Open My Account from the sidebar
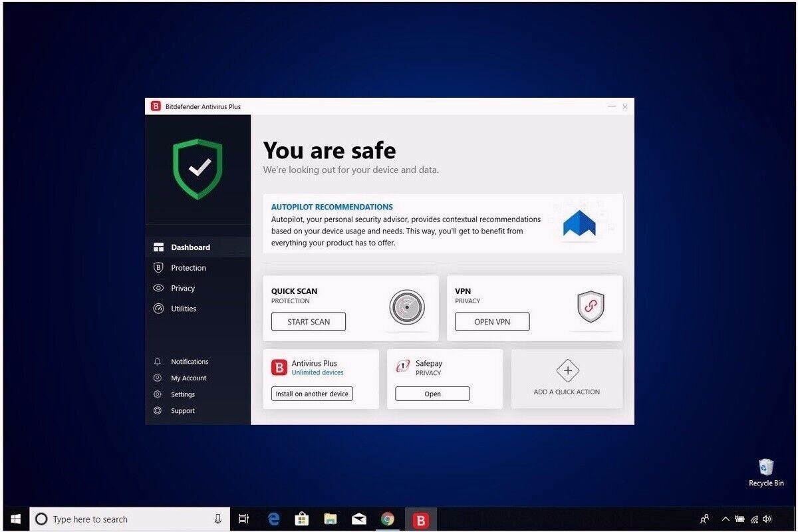The height and width of the screenshot is (532, 798). (188, 378)
